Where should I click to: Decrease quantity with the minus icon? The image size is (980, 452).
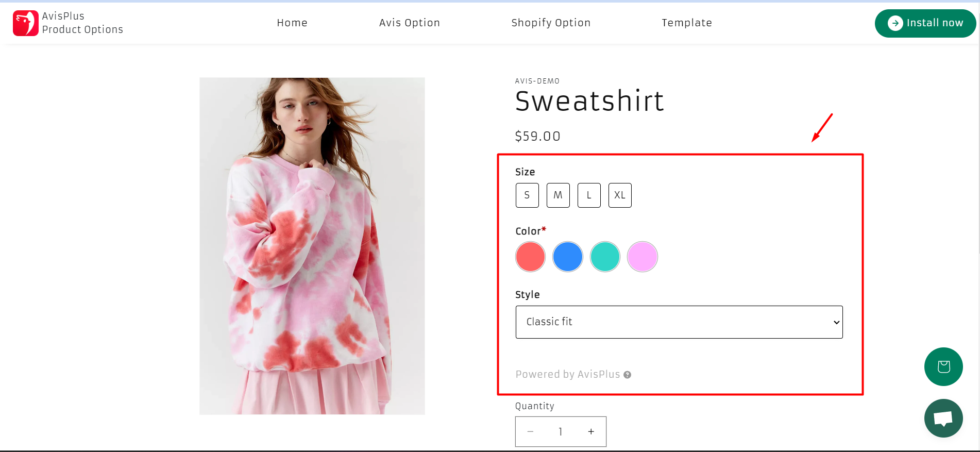point(530,431)
